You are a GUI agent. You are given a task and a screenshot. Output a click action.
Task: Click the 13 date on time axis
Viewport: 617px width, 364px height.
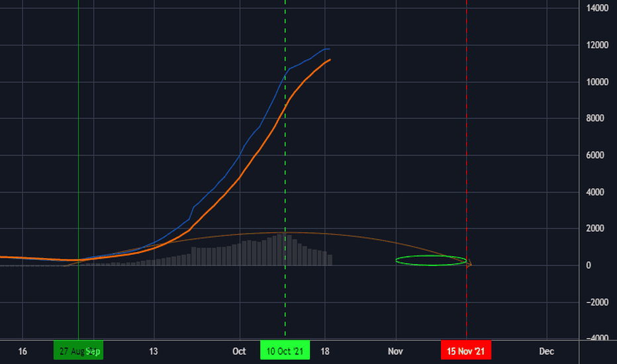tap(154, 351)
